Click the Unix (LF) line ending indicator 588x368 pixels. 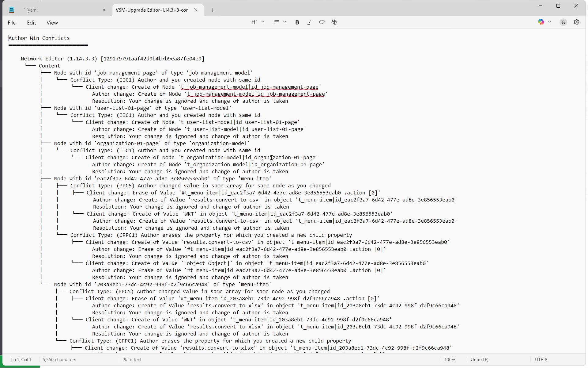[479, 360]
